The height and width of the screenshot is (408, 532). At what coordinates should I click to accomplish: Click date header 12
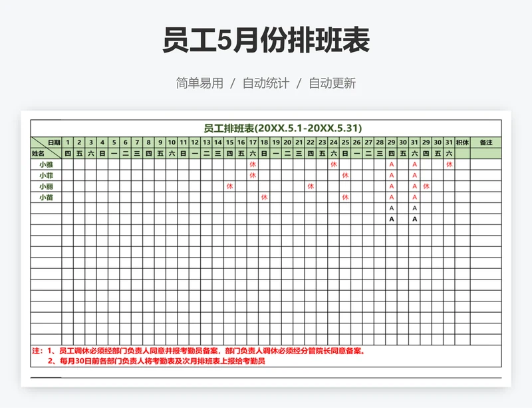[195, 142]
